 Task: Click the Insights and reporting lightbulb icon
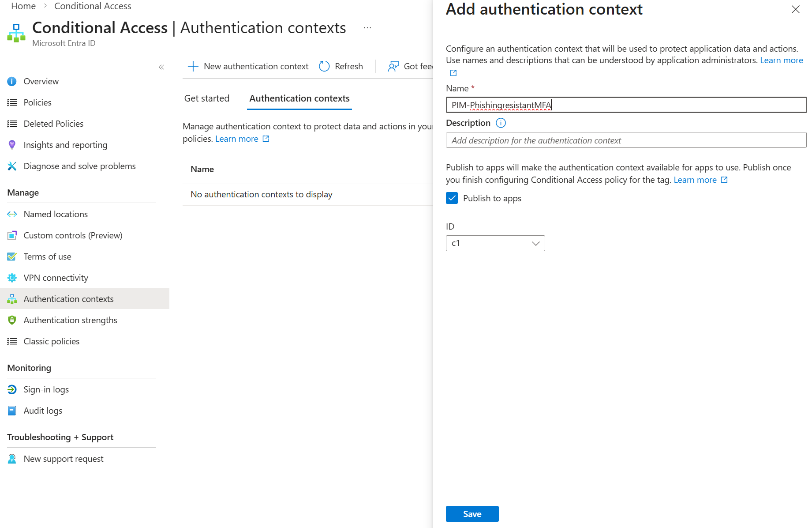pos(12,145)
